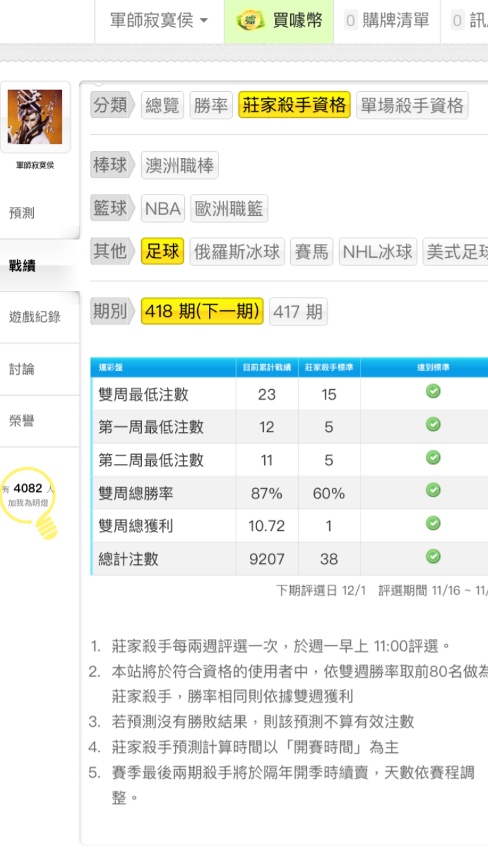Click the 棒球 category label tag

pos(111,165)
